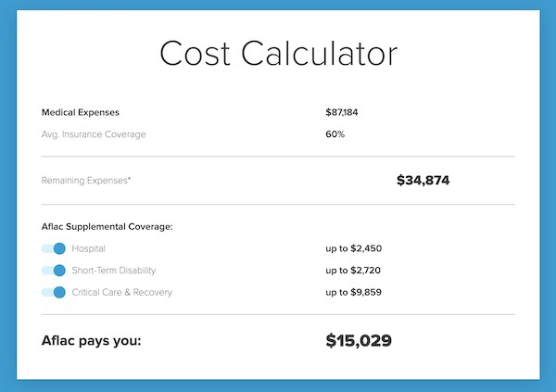Click the Aflac Supplemental Coverage heading
The height and width of the screenshot is (392, 556).
click(107, 227)
